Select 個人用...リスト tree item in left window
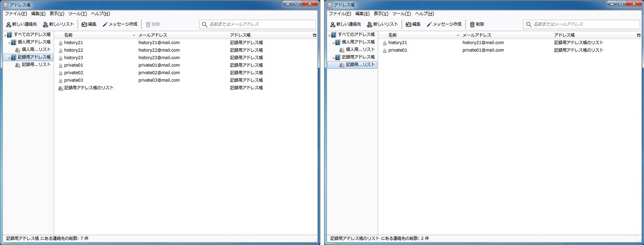Viewport: 644px width, 245px height. [36, 50]
